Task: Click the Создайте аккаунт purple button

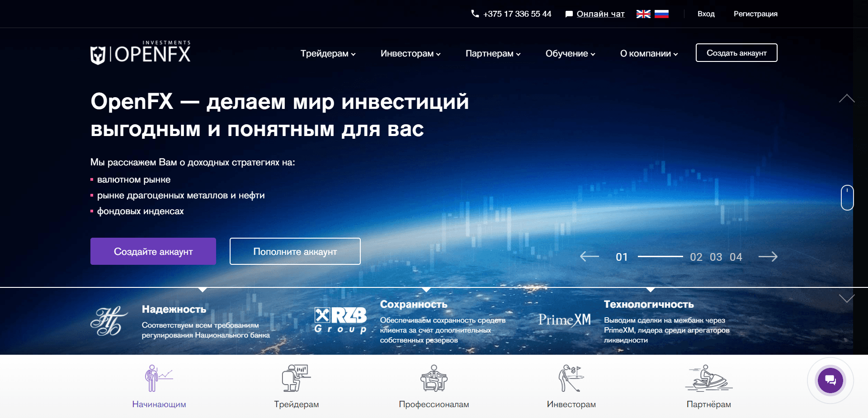Action: [x=153, y=251]
